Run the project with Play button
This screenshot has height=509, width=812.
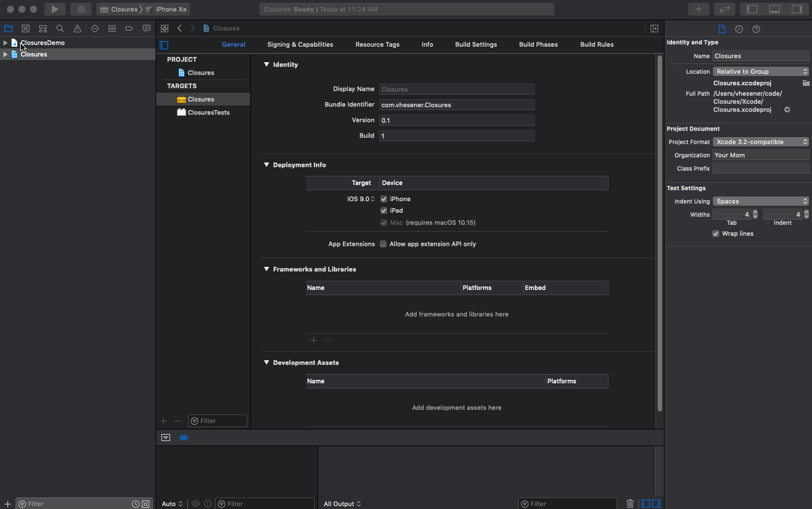(55, 9)
